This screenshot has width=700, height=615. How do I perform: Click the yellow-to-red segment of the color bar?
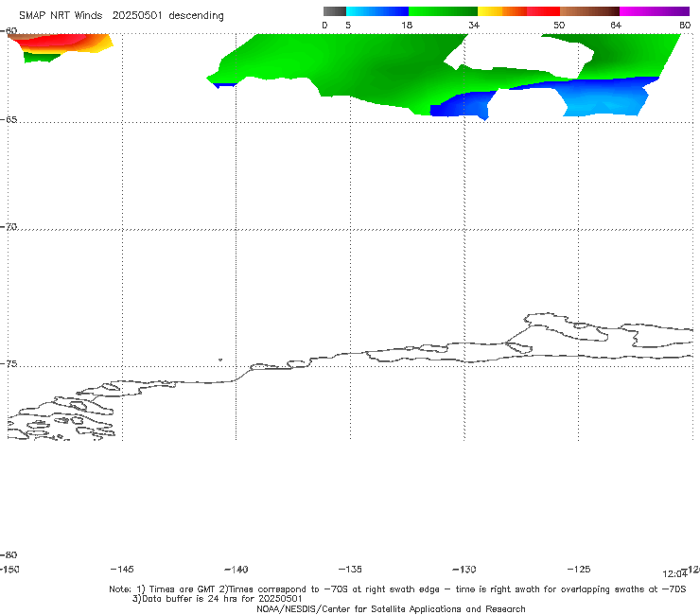(x=518, y=11)
